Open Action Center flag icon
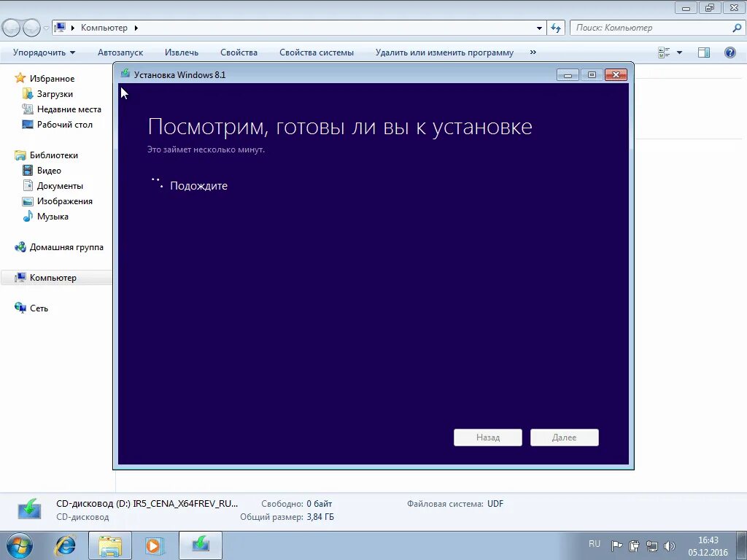 (617, 545)
